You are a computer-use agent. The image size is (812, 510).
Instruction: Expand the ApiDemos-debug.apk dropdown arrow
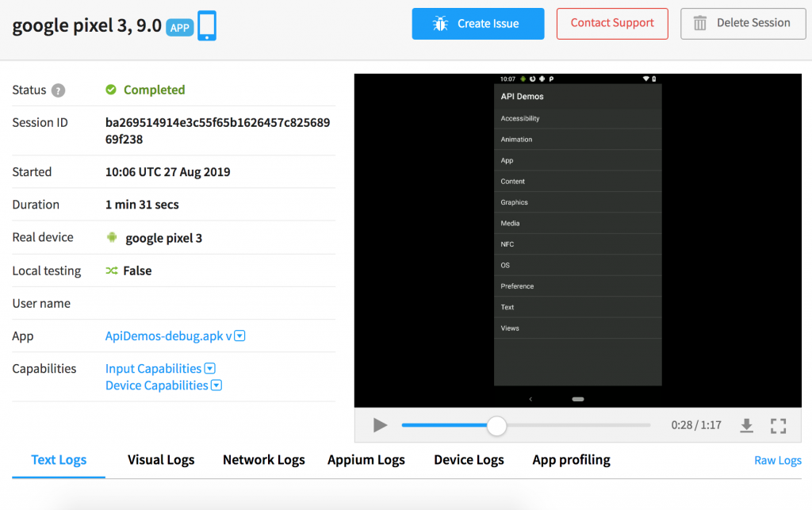[239, 336]
